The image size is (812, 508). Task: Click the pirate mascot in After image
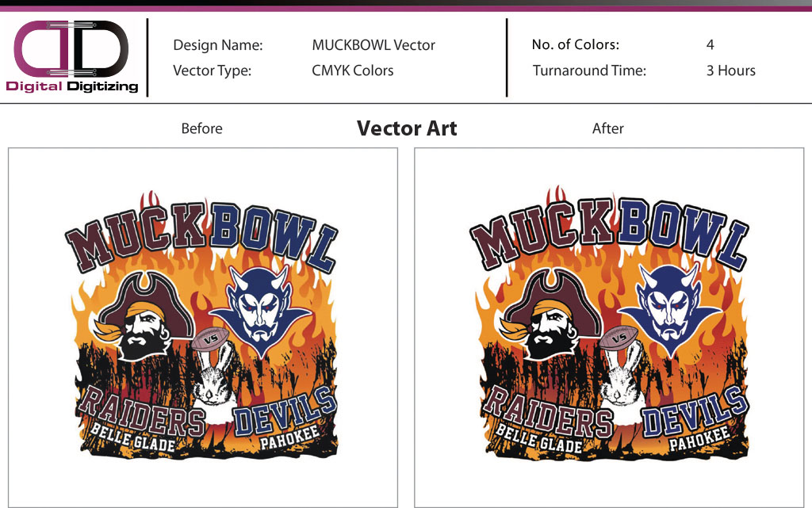[550, 314]
